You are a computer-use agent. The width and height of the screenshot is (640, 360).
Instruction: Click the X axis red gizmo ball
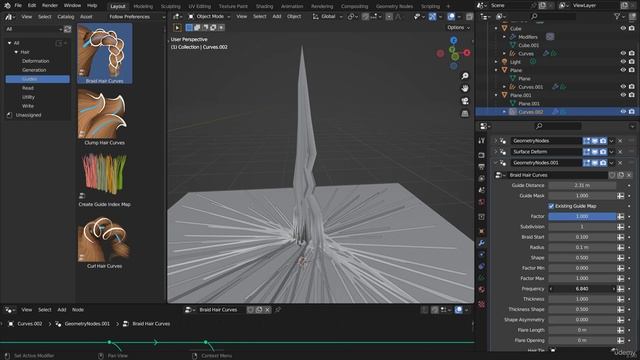467,53
